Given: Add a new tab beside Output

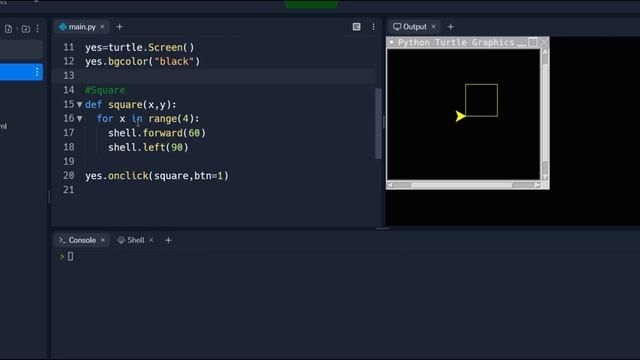Looking at the screenshot, I should [x=451, y=27].
